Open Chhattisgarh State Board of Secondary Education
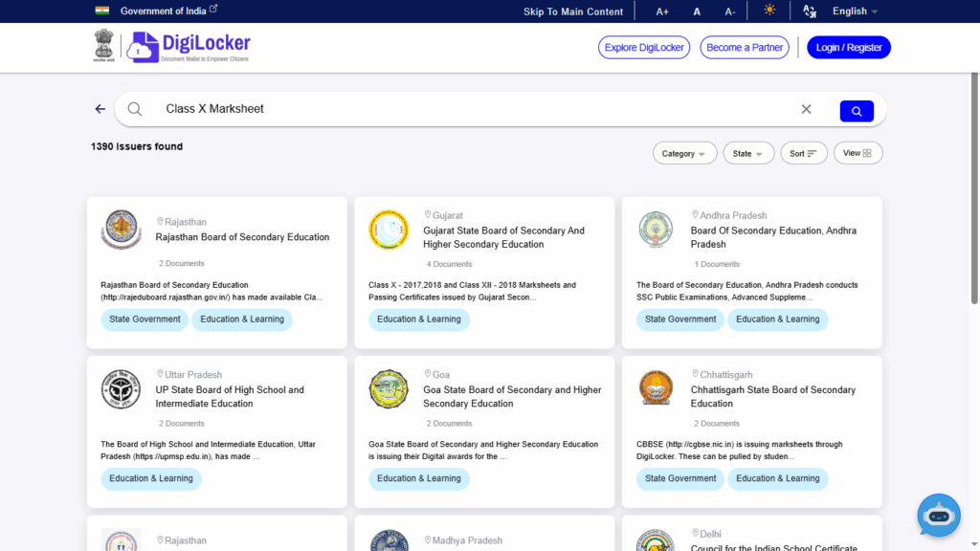This screenshot has width=980, height=551. coord(773,397)
